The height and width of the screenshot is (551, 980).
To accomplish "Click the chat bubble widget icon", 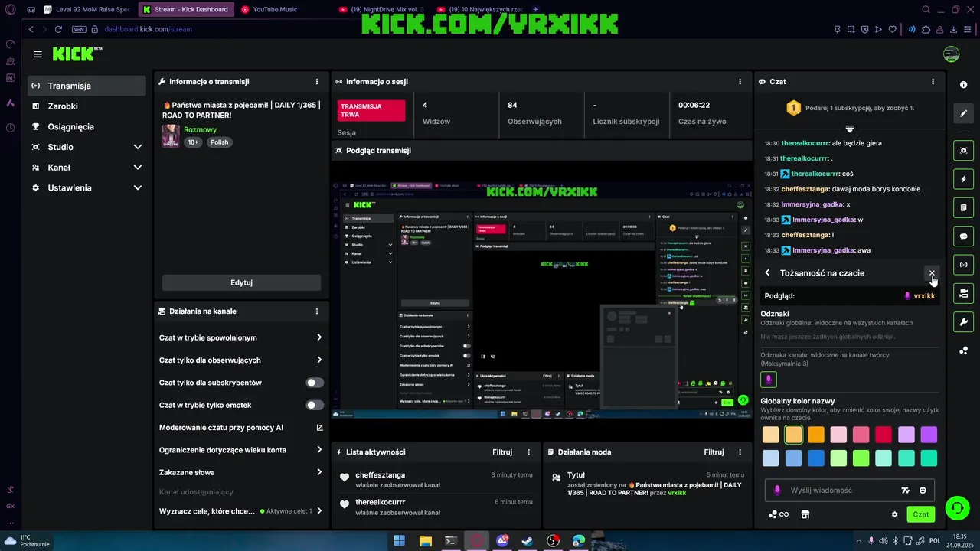I will 964,236.
